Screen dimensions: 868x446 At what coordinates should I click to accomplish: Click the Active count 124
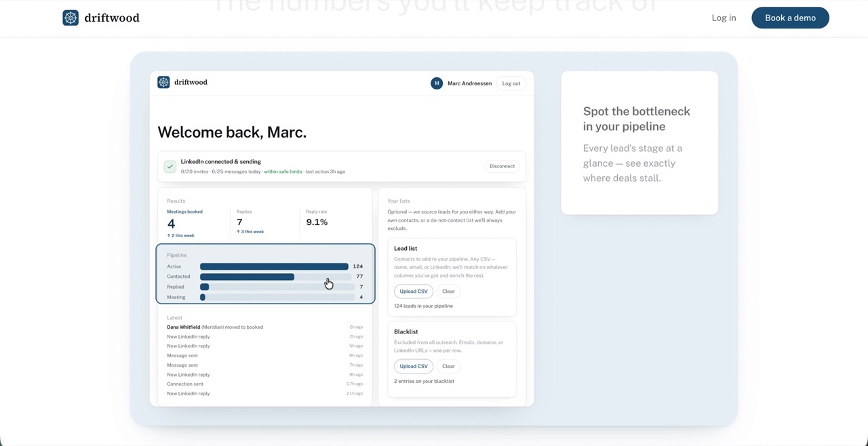(358, 266)
